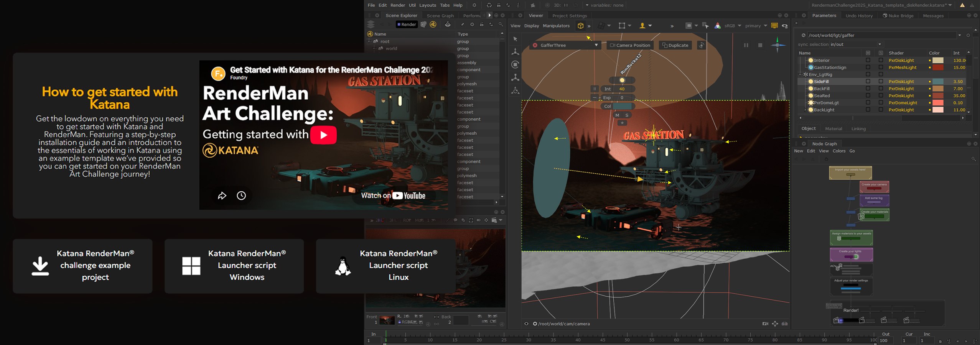Toggle mute checkbox for SideFill light
Screen dimensions: 980x345
point(868,81)
